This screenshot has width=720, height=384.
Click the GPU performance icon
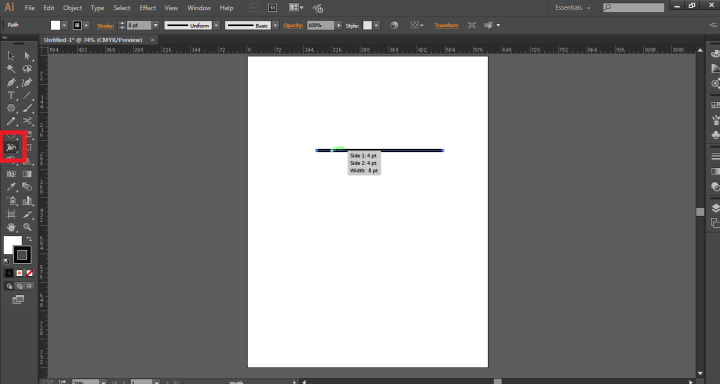tap(317, 8)
